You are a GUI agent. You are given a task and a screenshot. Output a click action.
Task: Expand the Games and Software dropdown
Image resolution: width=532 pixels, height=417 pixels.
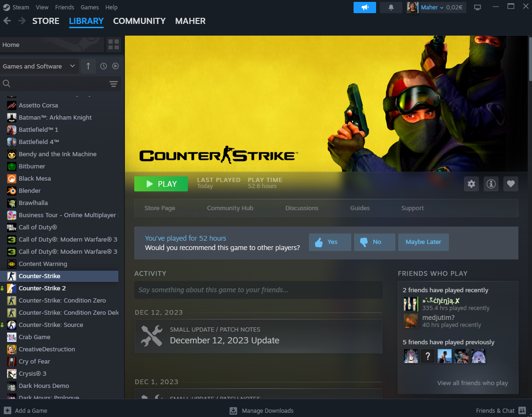pos(39,66)
